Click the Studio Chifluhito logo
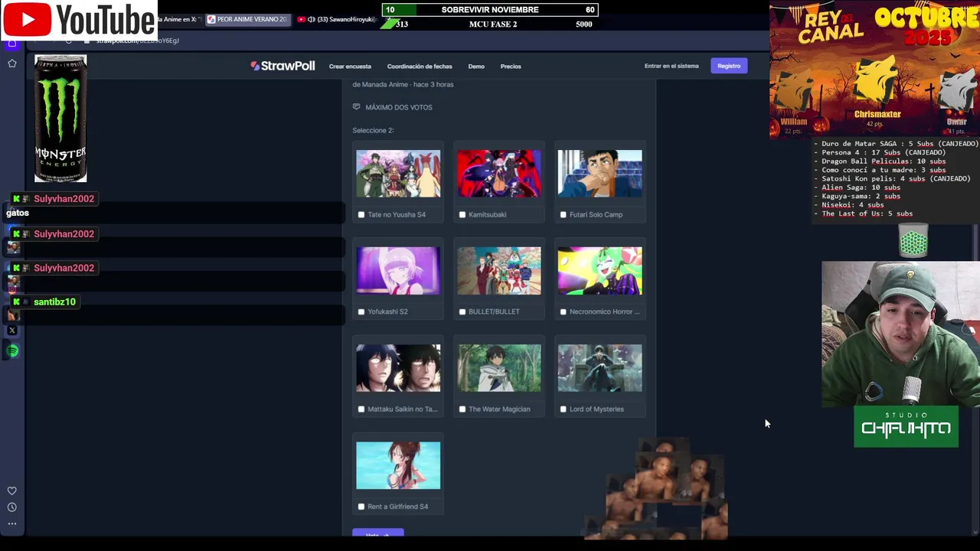 [x=906, y=426]
